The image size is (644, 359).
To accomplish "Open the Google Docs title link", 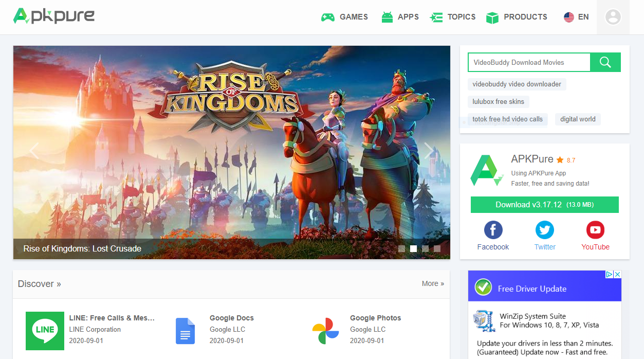I will point(232,318).
